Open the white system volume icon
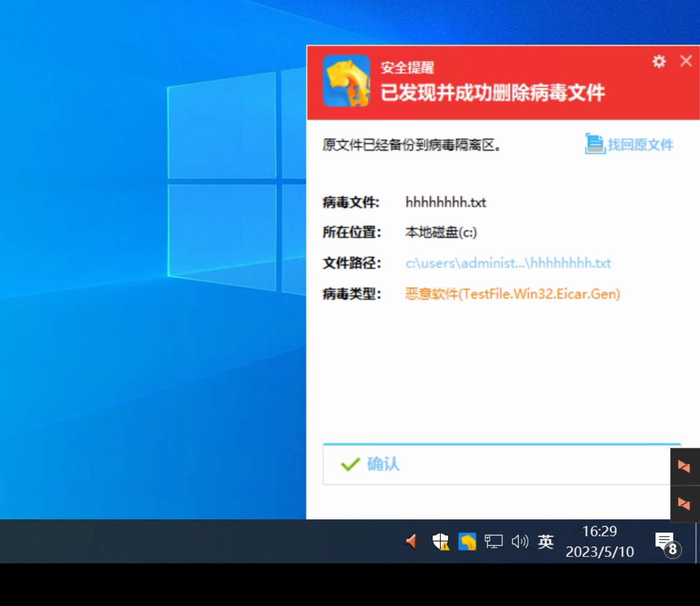Image resolution: width=700 pixels, height=606 pixels. (520, 541)
